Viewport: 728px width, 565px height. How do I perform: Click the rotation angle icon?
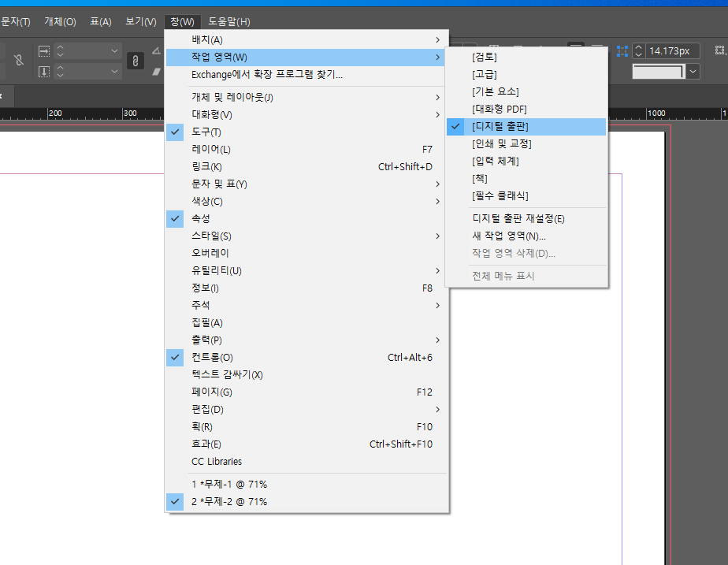(157, 51)
